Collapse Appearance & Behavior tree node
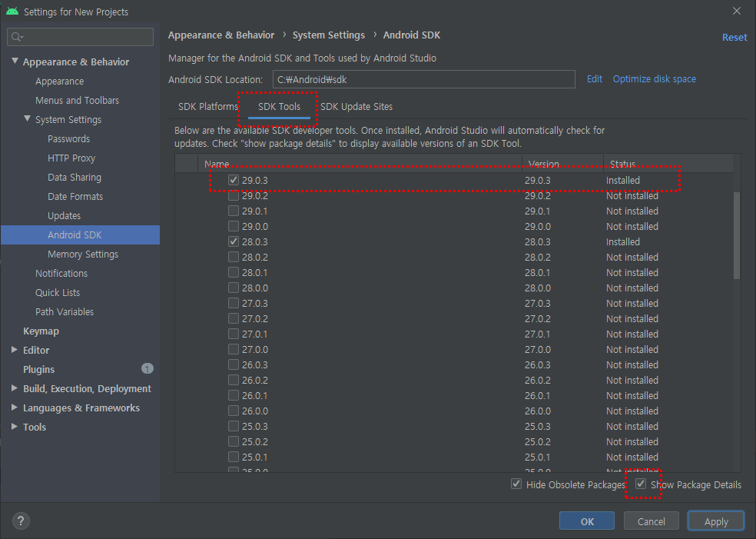This screenshot has width=756, height=539. pyautogui.click(x=15, y=62)
